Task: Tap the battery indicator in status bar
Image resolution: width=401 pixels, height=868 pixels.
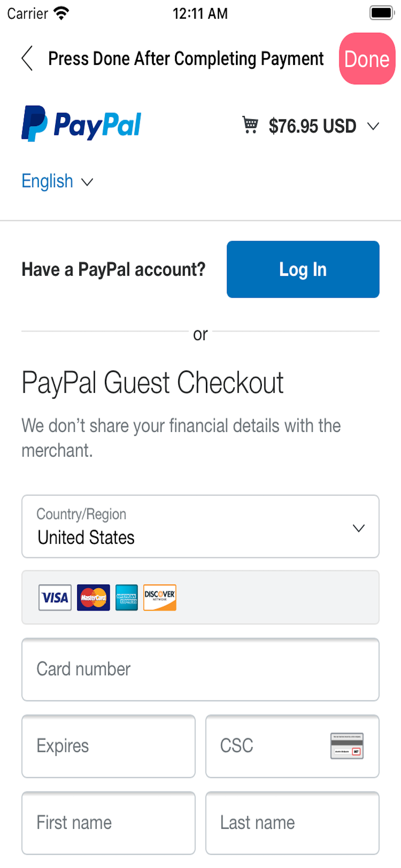Action: [382, 13]
